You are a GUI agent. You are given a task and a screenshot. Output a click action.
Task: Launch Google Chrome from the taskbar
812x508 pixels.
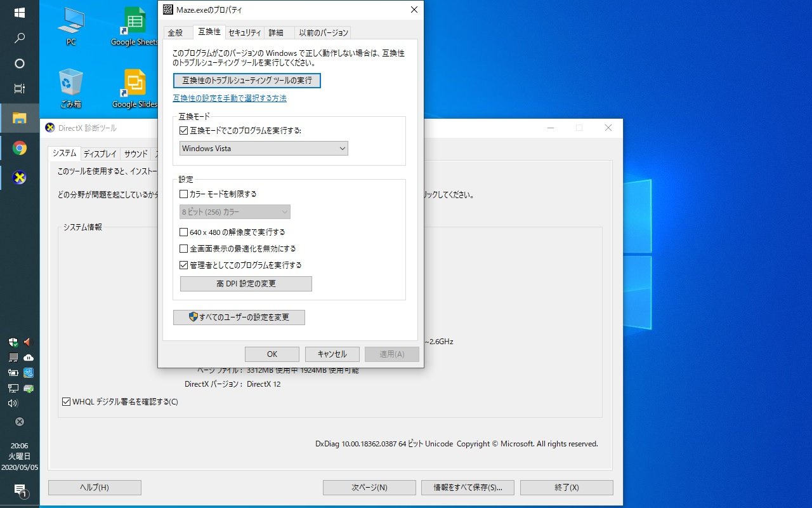click(x=19, y=148)
